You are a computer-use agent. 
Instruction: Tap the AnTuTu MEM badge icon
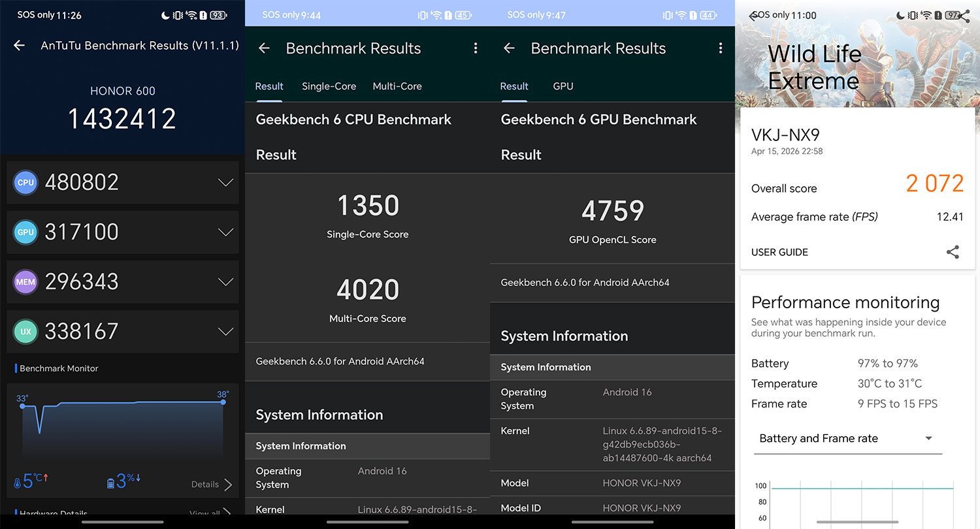(25, 282)
